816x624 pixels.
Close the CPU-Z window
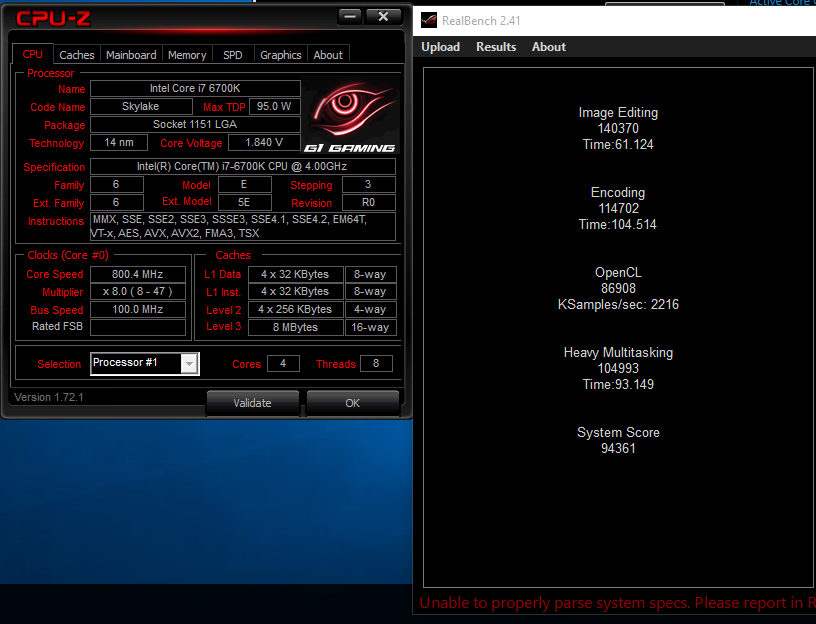pos(384,17)
